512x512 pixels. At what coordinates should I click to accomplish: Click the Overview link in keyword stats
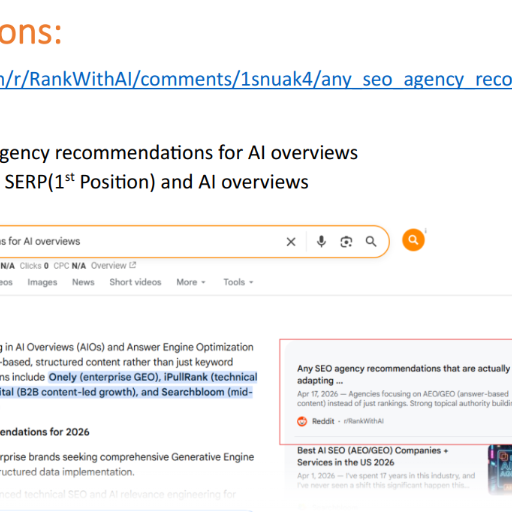click(x=109, y=266)
